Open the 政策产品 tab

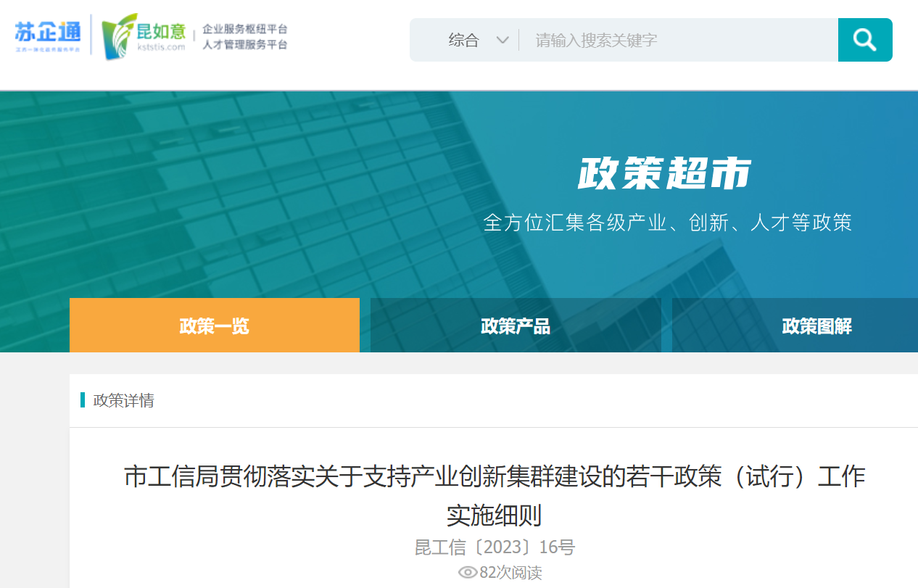coord(516,326)
